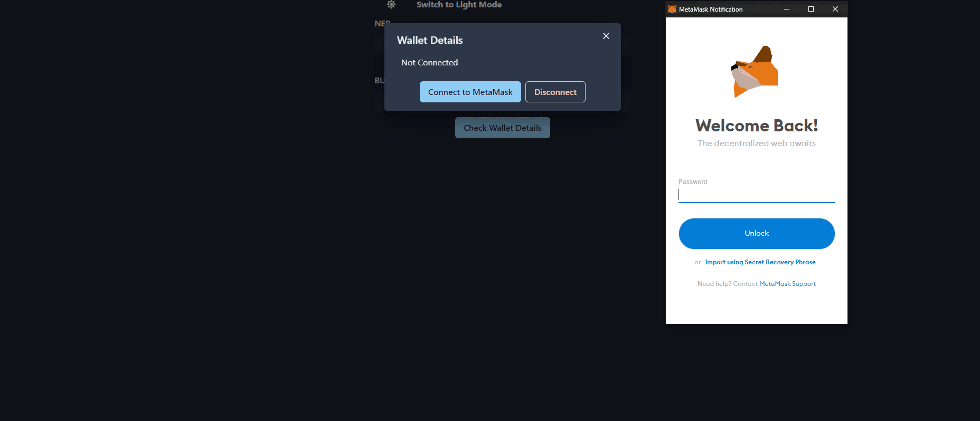This screenshot has width=980, height=421.
Task: Click the MetaMask fox icon in the title bar
Action: tap(672, 9)
